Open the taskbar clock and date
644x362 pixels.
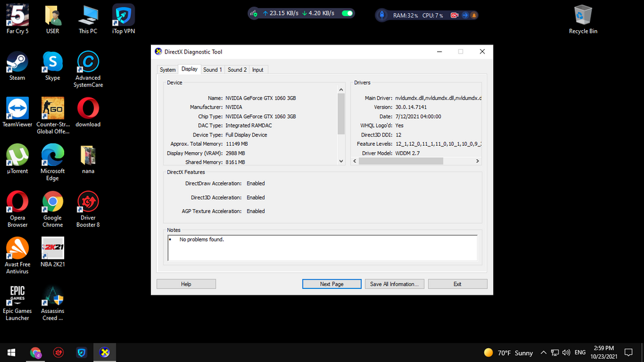(604, 353)
